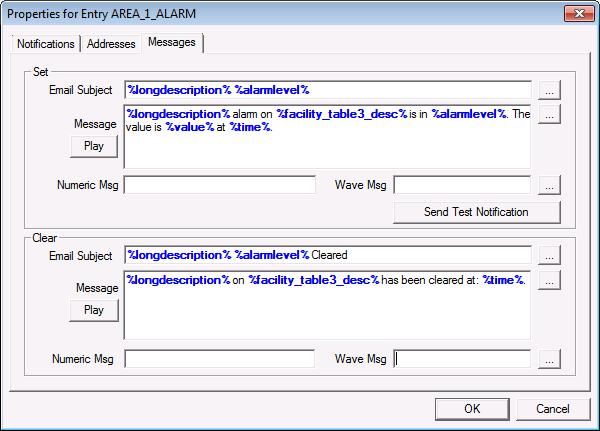This screenshot has width=600, height=431.
Task: Confirm with the OK button
Action: 472,409
